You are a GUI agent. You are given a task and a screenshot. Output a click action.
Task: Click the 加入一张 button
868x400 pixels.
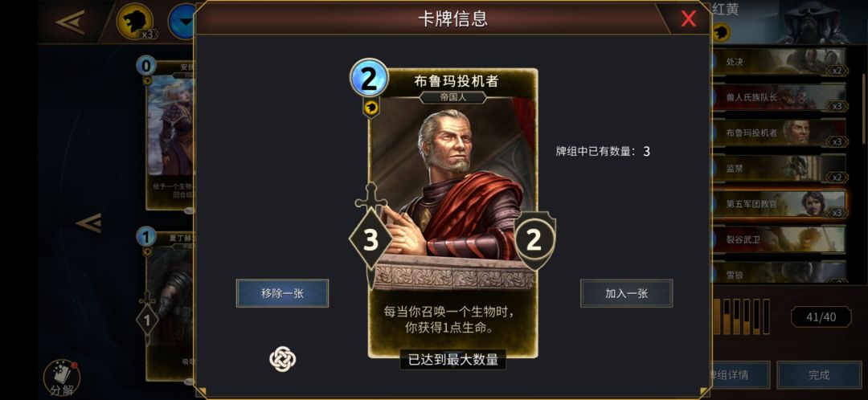(627, 293)
